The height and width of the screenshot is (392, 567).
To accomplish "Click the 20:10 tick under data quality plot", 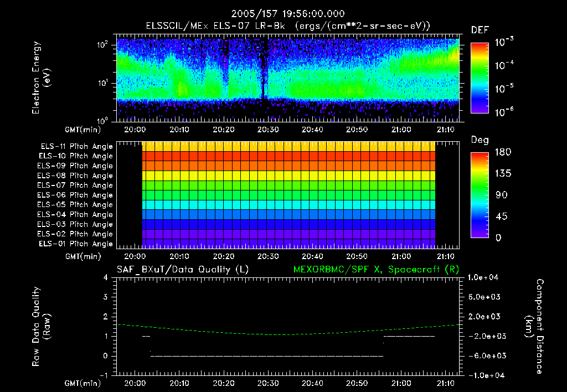I will click(x=179, y=383).
